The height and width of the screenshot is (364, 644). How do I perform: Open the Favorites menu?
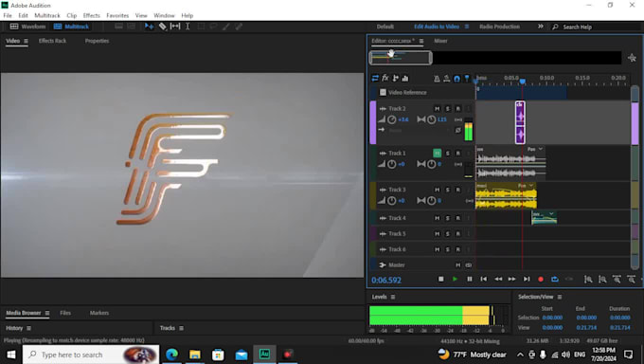[x=117, y=15]
